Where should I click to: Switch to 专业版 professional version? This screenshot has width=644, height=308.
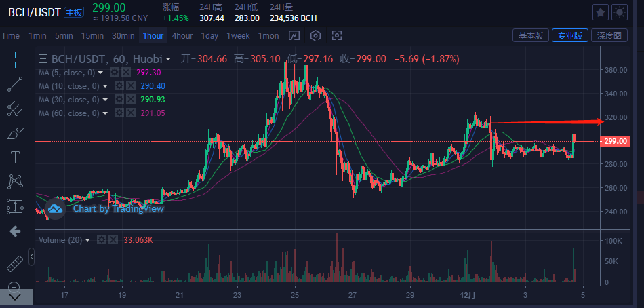570,36
